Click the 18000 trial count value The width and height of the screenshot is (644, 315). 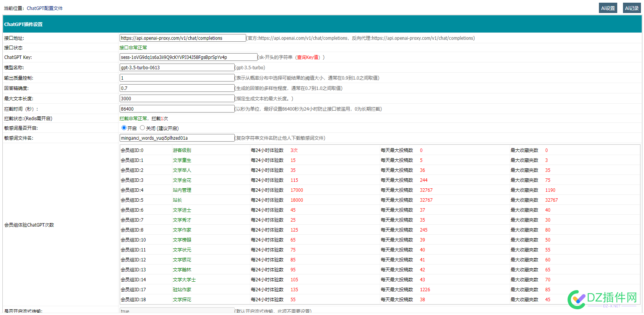pos(297,200)
